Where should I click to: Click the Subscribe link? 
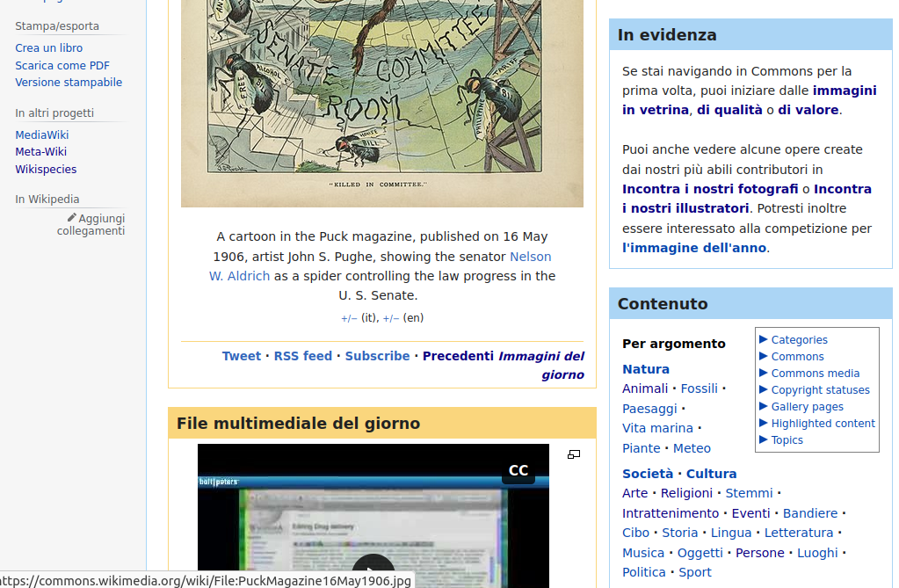point(377,356)
